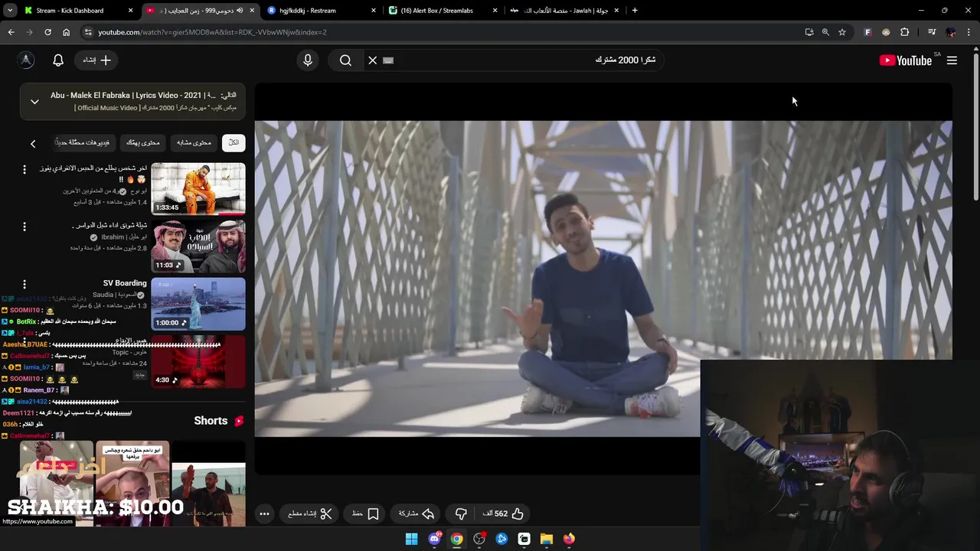This screenshot has height=551, width=980.
Task: Open Windows Start menu
Action: [411, 539]
